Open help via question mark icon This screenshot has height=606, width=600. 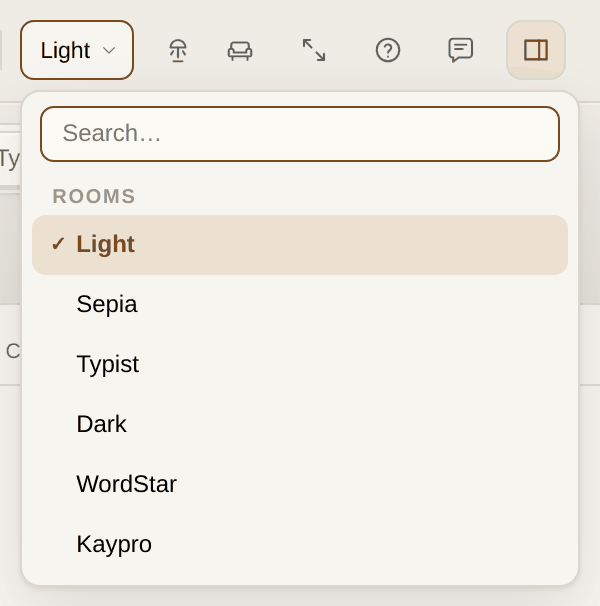[388, 50]
